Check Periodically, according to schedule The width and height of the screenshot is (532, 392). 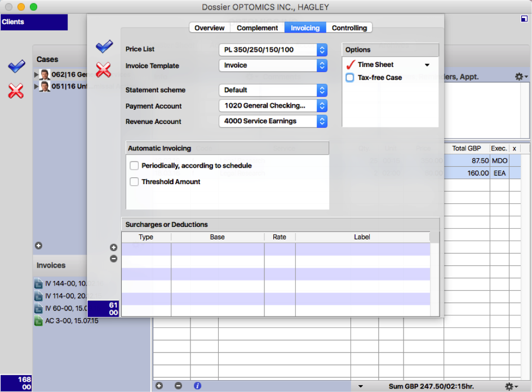click(134, 166)
